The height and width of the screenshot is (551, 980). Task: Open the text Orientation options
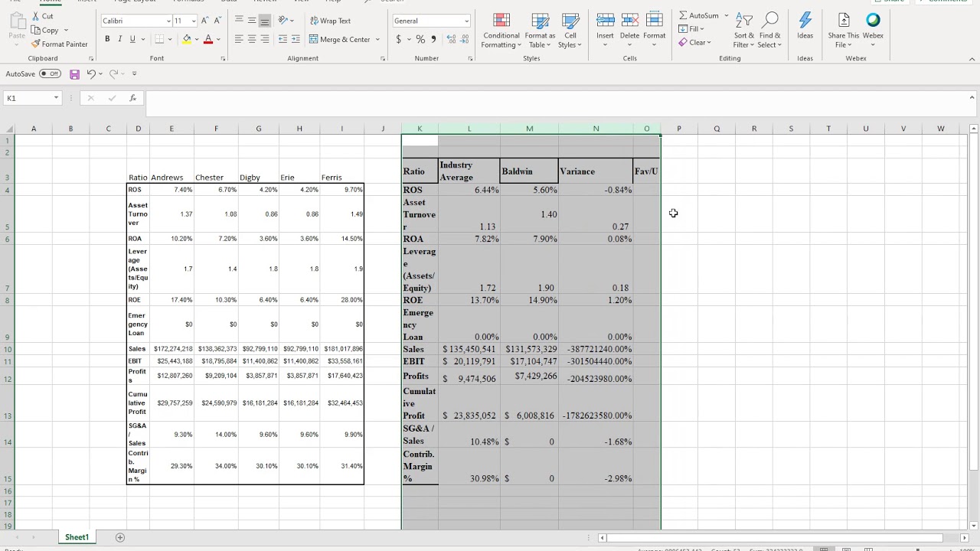pos(283,21)
